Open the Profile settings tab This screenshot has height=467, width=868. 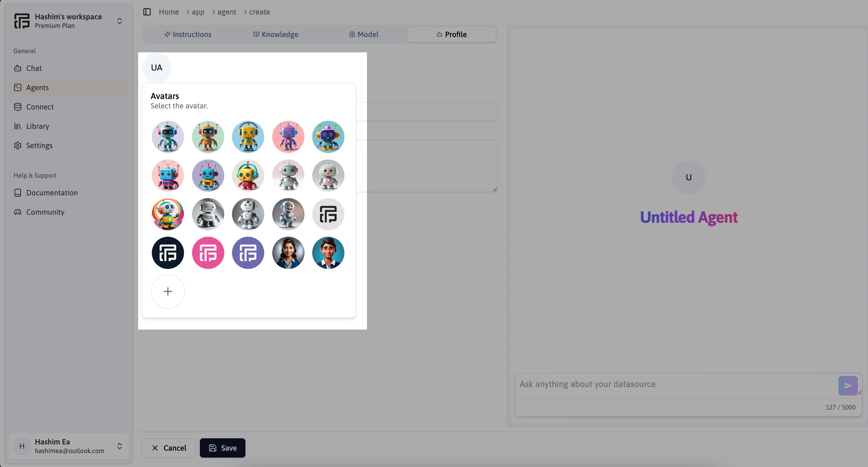click(x=451, y=34)
